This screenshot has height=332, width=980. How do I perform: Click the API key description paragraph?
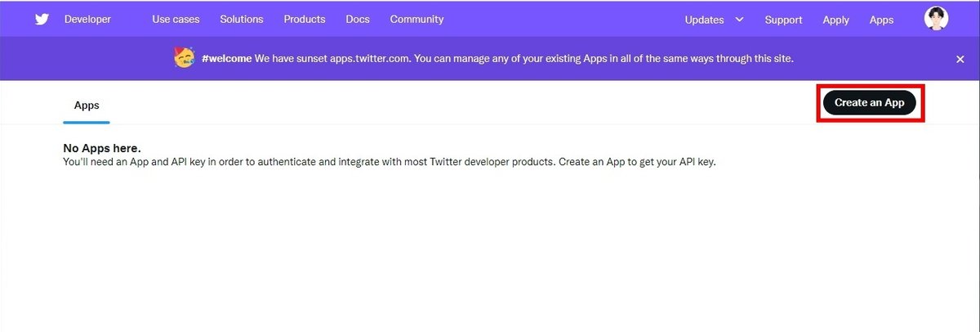click(x=389, y=162)
